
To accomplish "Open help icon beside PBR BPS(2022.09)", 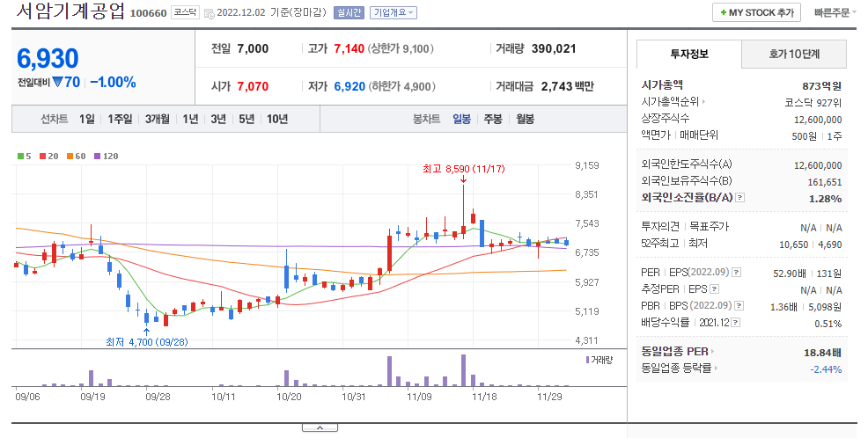I will (x=739, y=306).
